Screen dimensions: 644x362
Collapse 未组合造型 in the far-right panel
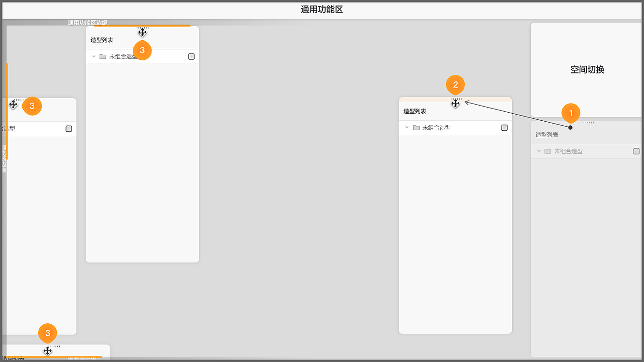pos(539,151)
